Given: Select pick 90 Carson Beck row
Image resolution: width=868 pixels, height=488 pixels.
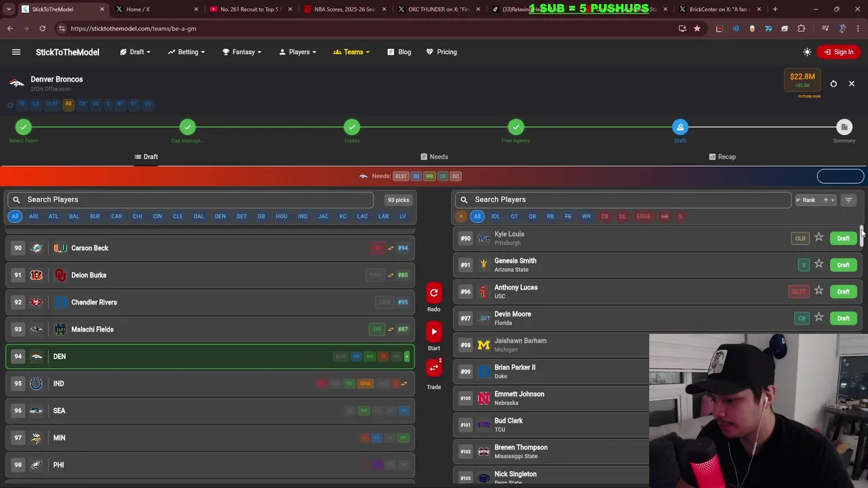Looking at the screenshot, I should click(x=210, y=248).
